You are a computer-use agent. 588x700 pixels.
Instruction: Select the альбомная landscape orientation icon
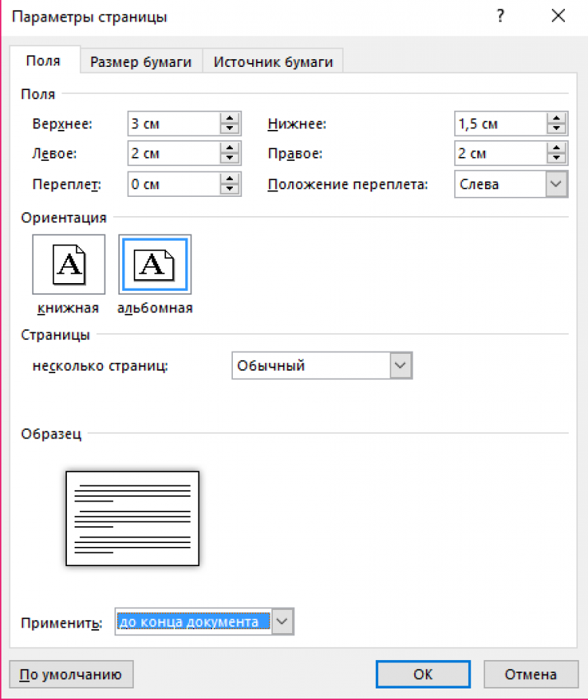tap(154, 265)
